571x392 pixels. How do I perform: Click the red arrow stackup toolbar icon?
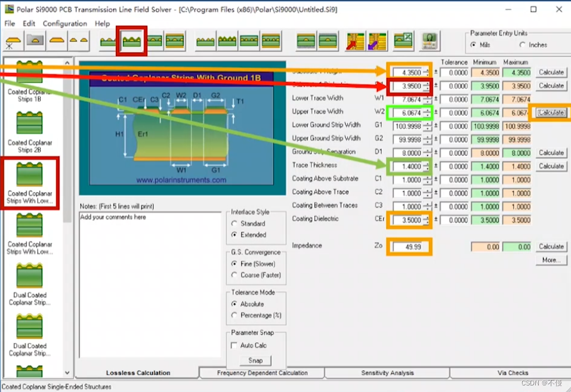click(355, 41)
